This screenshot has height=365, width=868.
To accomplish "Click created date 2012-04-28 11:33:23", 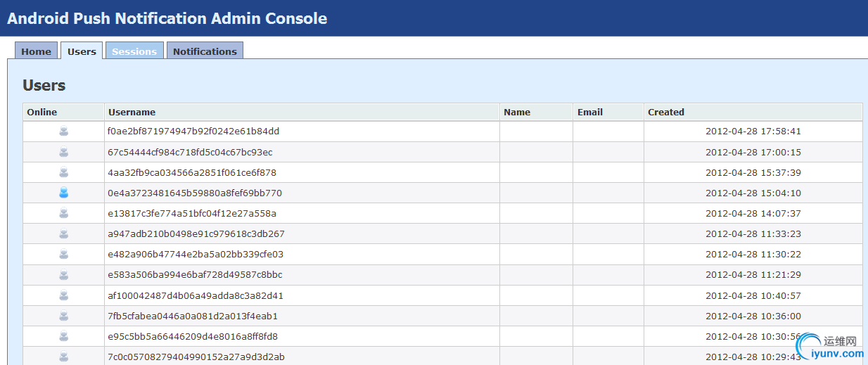I will pos(753,233).
